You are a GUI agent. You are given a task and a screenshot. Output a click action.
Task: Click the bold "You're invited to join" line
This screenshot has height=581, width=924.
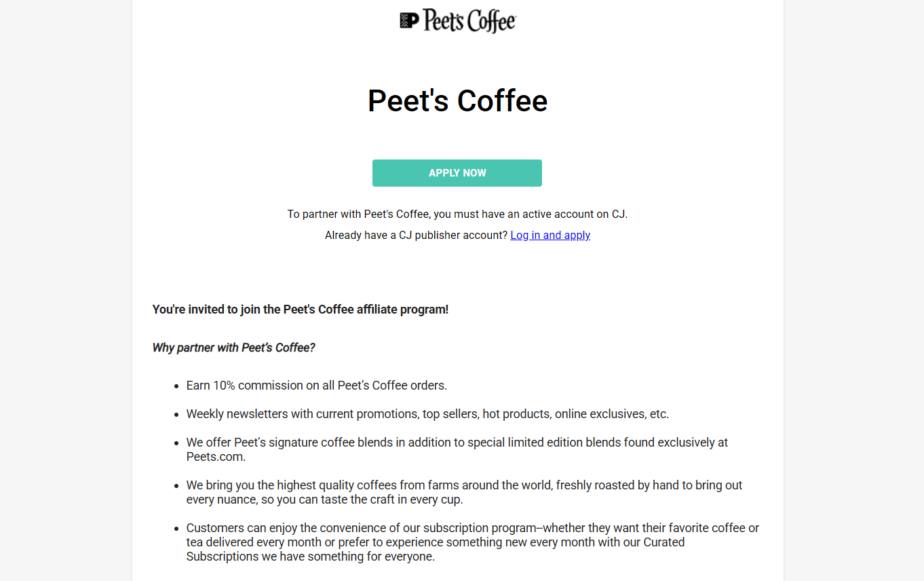point(301,310)
